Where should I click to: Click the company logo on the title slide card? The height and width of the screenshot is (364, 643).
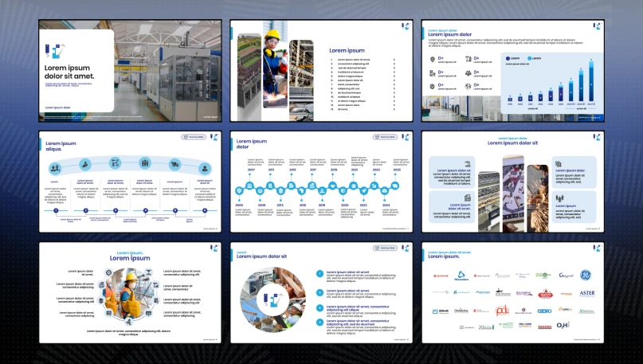click(55, 51)
